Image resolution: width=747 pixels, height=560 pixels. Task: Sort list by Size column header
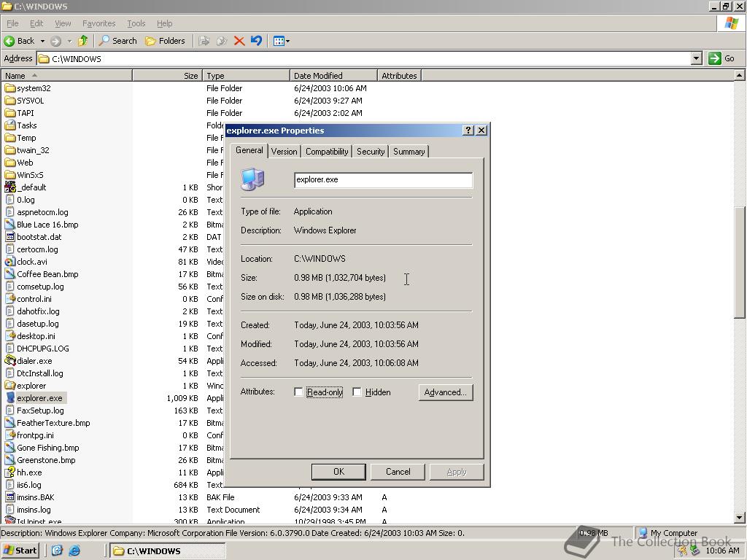(167, 76)
